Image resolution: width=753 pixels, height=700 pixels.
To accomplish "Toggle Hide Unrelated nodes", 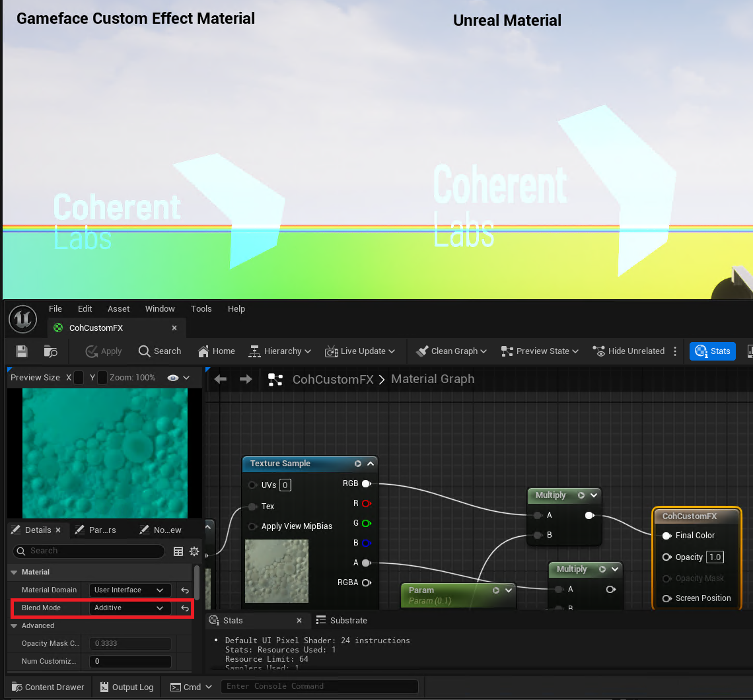I will (629, 351).
